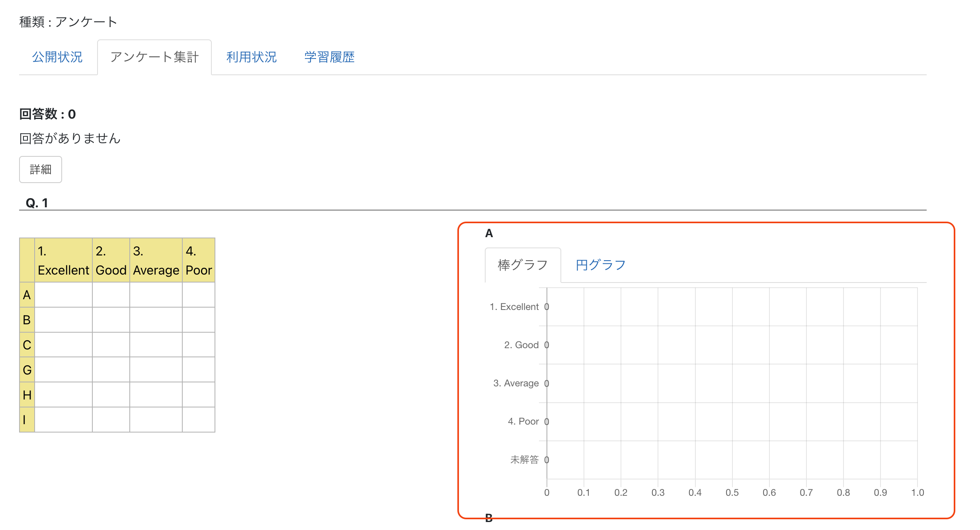Viewport: 980px width, 530px height.
Task: Click the 詳細 button
Action: point(41,170)
